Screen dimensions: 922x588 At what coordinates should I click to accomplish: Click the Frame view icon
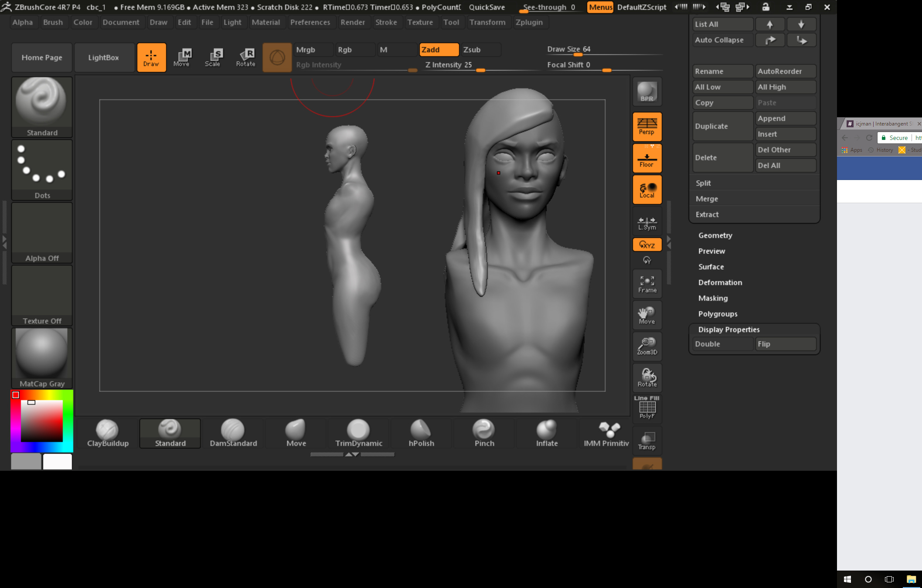click(x=647, y=284)
